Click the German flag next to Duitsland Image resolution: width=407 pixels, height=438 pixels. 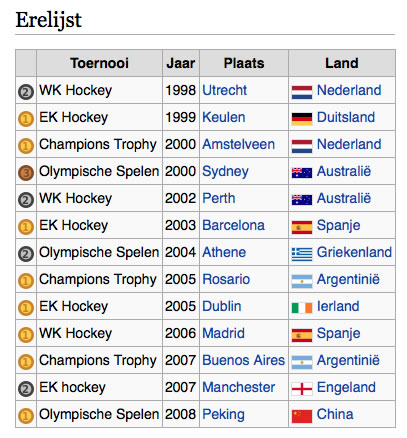[x=302, y=119]
